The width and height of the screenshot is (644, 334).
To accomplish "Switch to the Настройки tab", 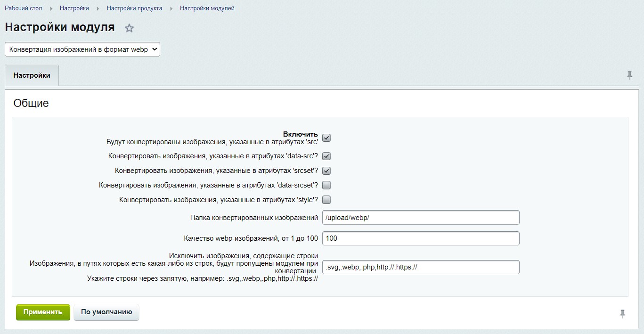I will coord(32,75).
